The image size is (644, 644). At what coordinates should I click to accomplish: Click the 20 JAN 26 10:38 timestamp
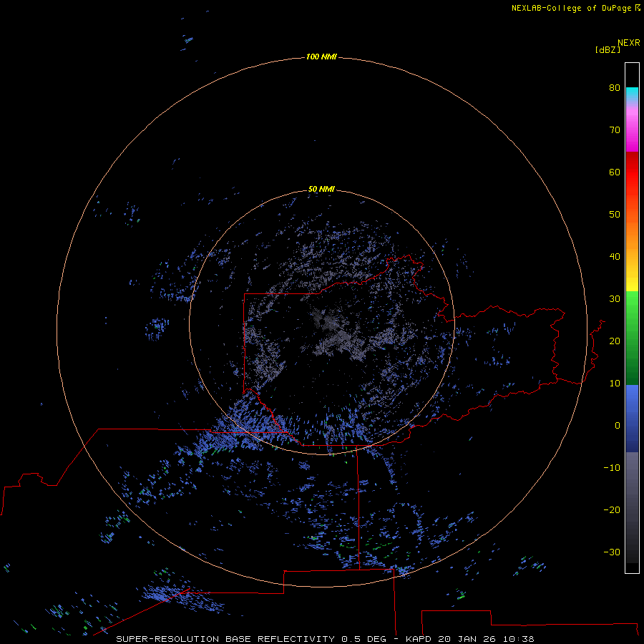click(486, 639)
